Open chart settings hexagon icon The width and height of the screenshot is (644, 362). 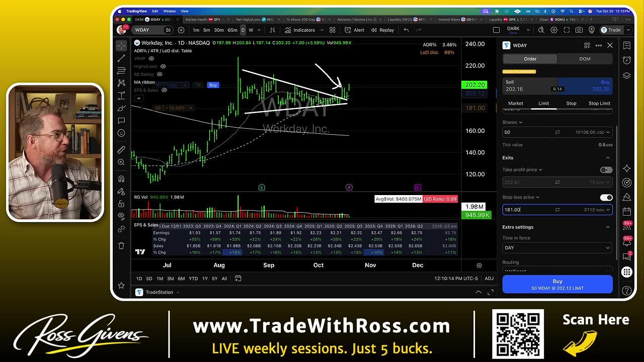554,30
